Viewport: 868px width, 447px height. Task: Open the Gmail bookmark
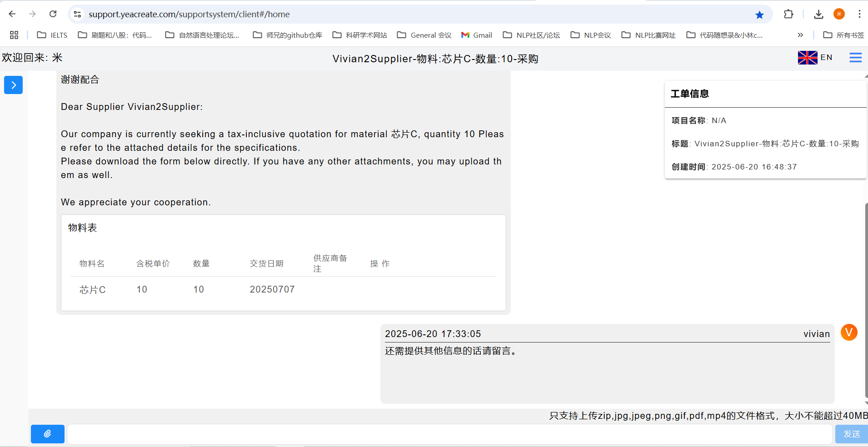tap(477, 35)
